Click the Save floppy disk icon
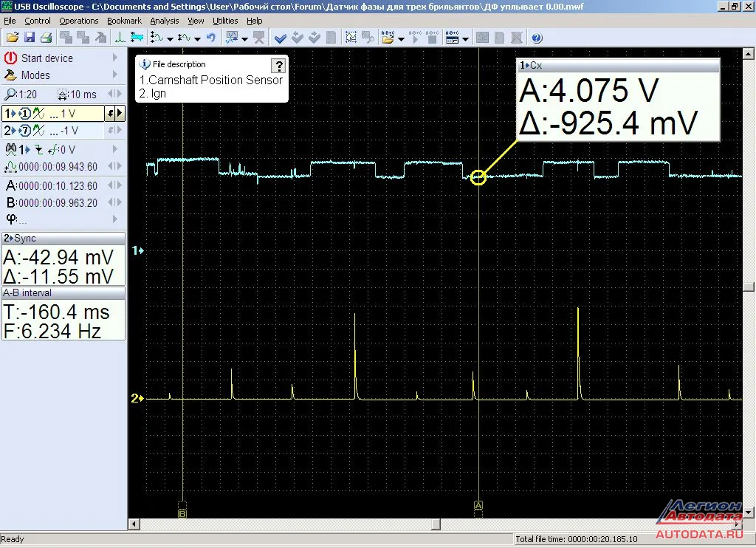The width and height of the screenshot is (756, 548). pyautogui.click(x=30, y=38)
